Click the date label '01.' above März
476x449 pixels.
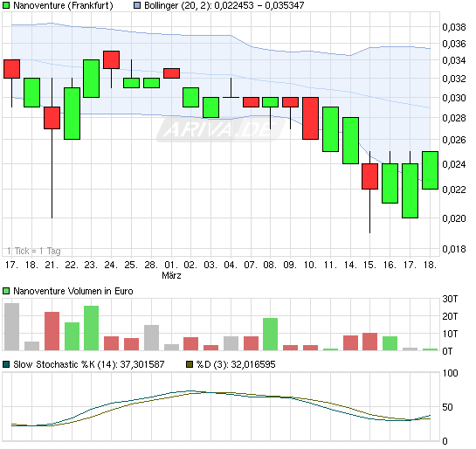171,265
